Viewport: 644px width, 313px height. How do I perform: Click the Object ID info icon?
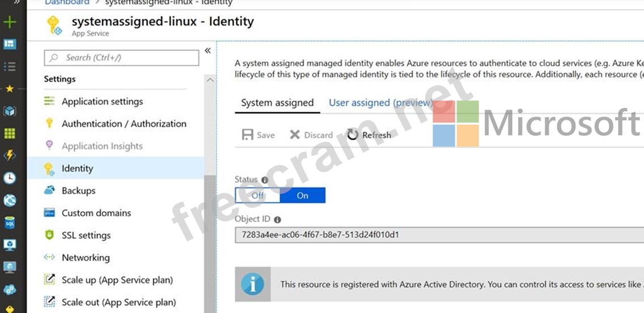[277, 220]
